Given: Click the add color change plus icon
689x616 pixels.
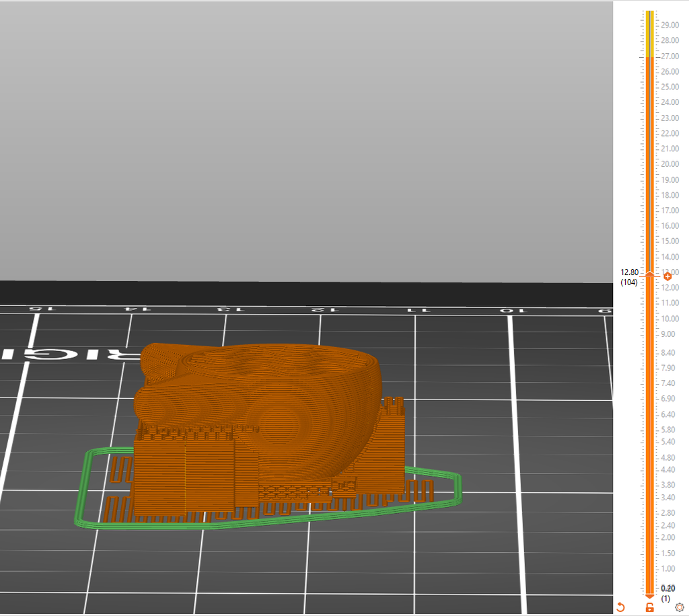Looking at the screenshot, I should point(667,276).
